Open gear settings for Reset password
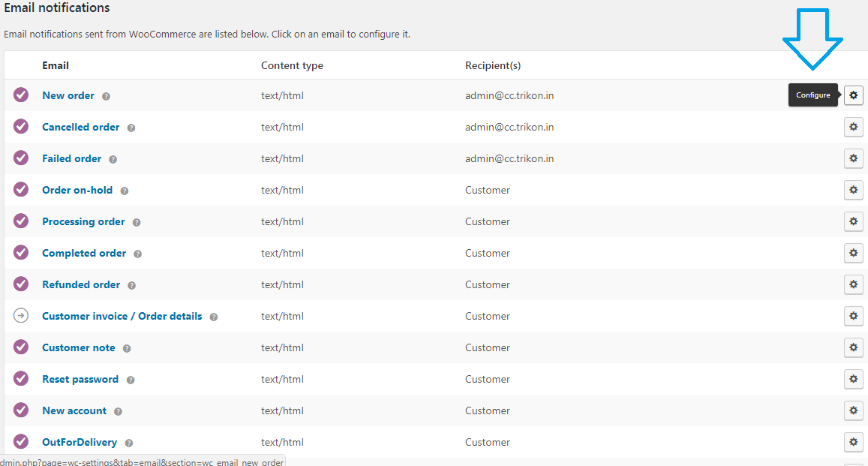The image size is (868, 466). pyautogui.click(x=853, y=379)
